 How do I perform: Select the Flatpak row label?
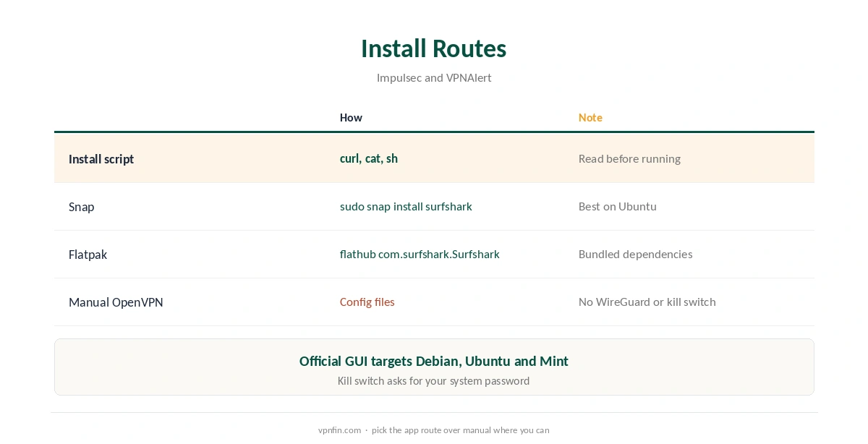[x=88, y=255]
